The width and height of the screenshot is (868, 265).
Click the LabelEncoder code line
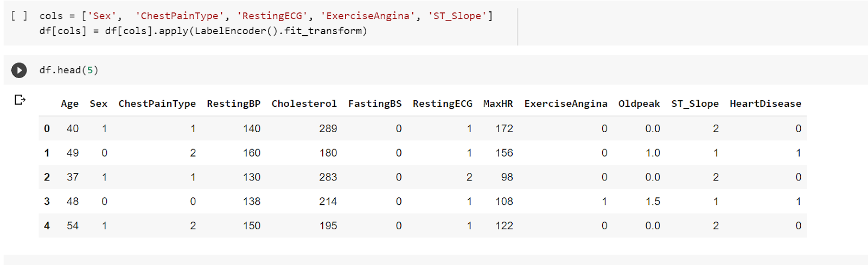pyautogui.click(x=203, y=31)
